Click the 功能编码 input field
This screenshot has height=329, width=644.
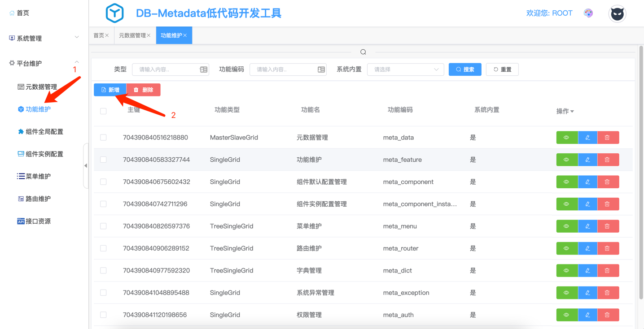[284, 69]
